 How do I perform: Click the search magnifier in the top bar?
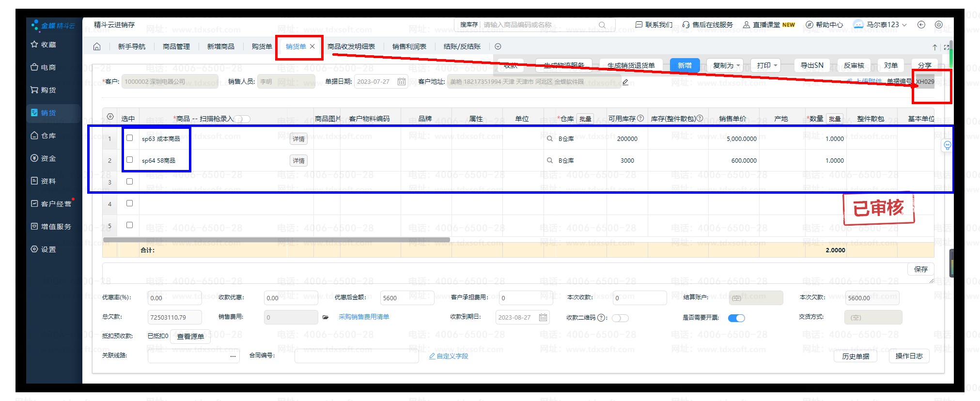click(x=602, y=25)
